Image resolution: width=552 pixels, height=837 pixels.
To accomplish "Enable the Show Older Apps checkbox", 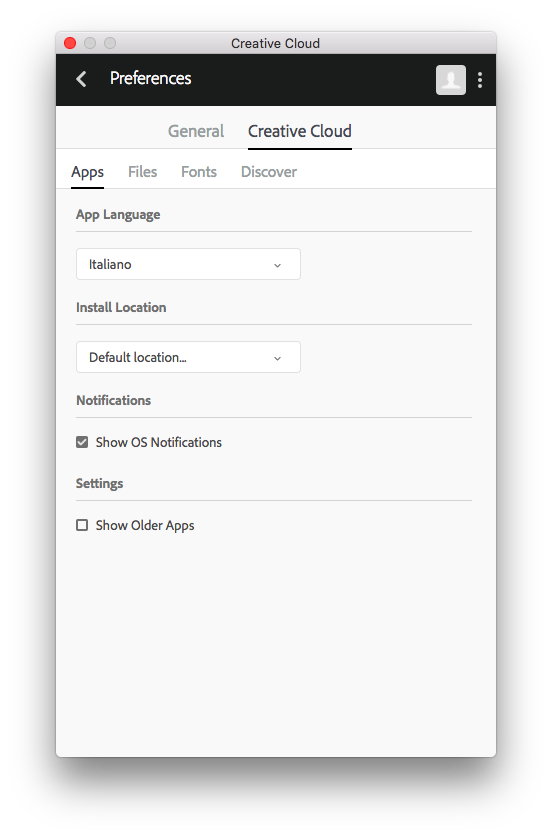I will click(x=82, y=525).
